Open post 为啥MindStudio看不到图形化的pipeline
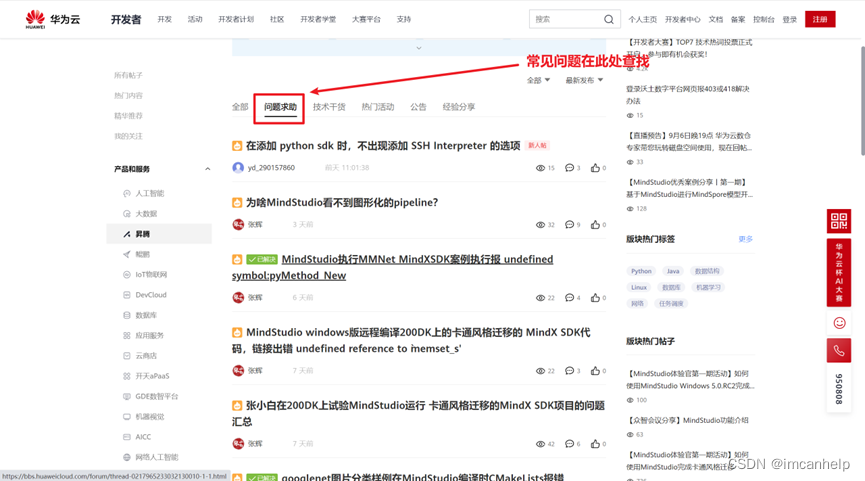Viewport: 865px width, 481px height. (342, 202)
